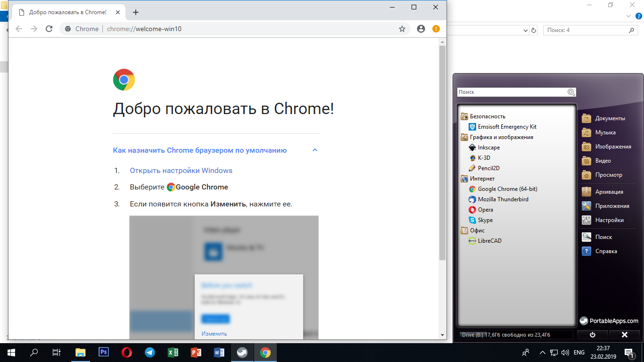Open Inkscape in the PortableApps list
The height and width of the screenshot is (362, 644).
484,148
